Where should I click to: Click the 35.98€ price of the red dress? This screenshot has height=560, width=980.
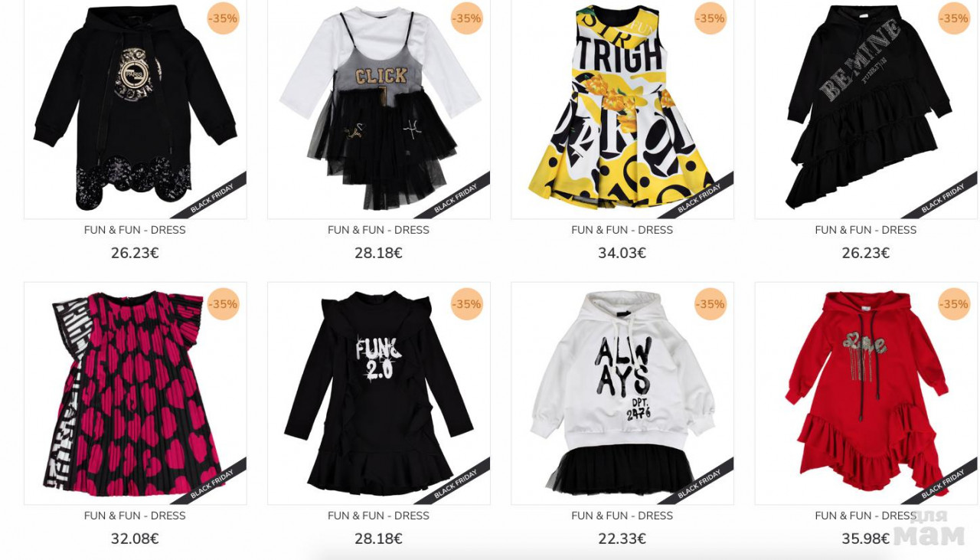pyautogui.click(x=866, y=539)
